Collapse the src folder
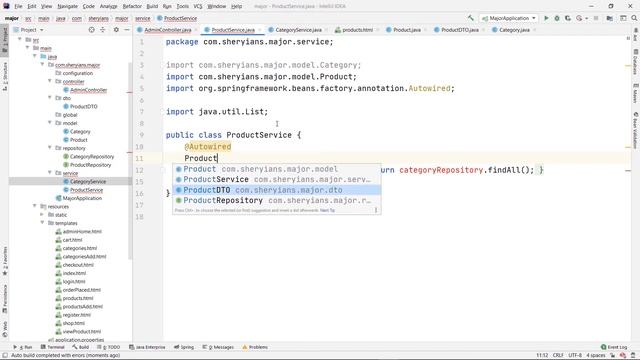 coord(20,40)
